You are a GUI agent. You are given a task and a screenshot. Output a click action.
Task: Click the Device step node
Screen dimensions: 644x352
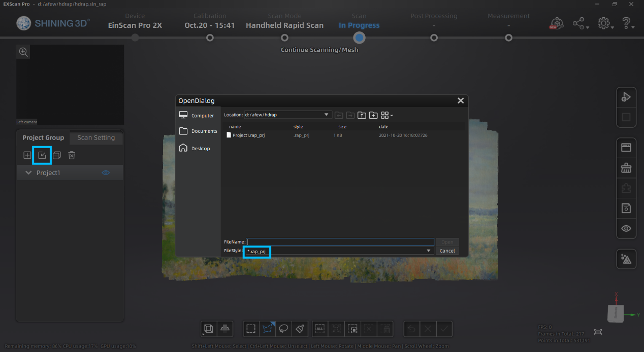tap(135, 38)
